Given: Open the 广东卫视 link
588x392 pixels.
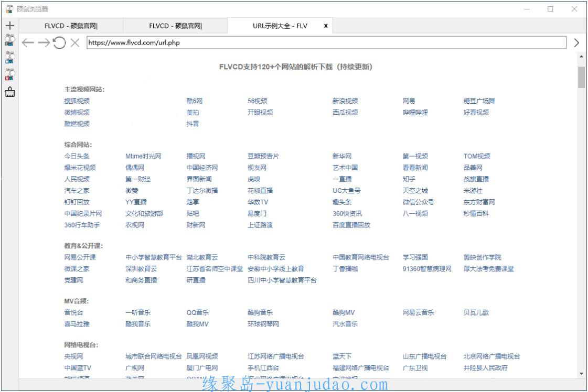Looking at the screenshot, I should [x=415, y=368].
